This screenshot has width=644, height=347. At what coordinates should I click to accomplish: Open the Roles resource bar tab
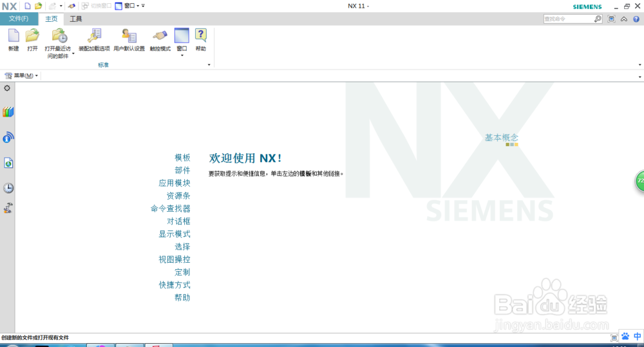[8, 208]
